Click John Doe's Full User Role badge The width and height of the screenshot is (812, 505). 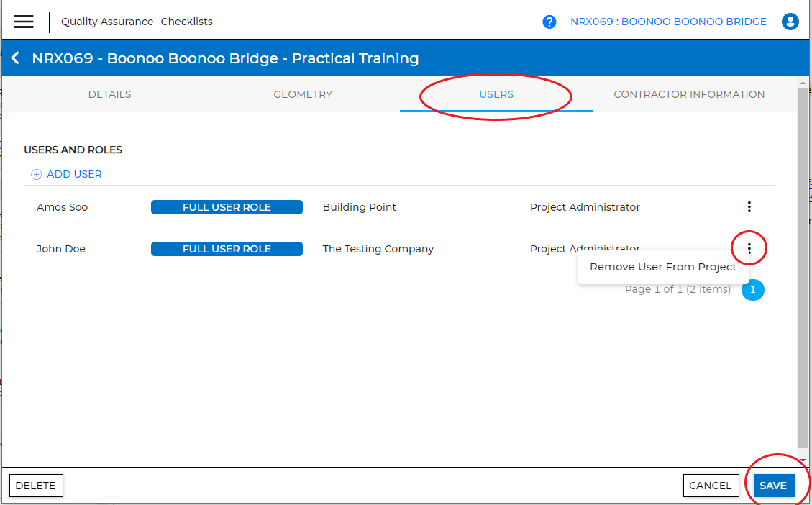coord(227,249)
